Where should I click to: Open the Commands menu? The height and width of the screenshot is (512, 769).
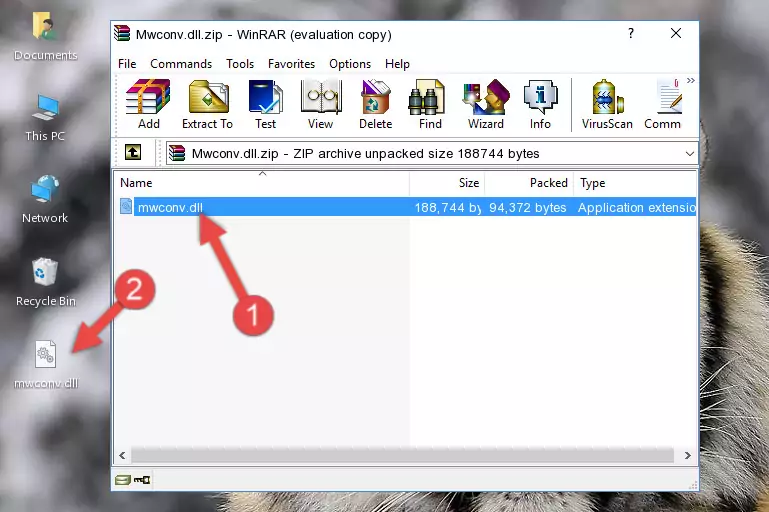coord(181,64)
